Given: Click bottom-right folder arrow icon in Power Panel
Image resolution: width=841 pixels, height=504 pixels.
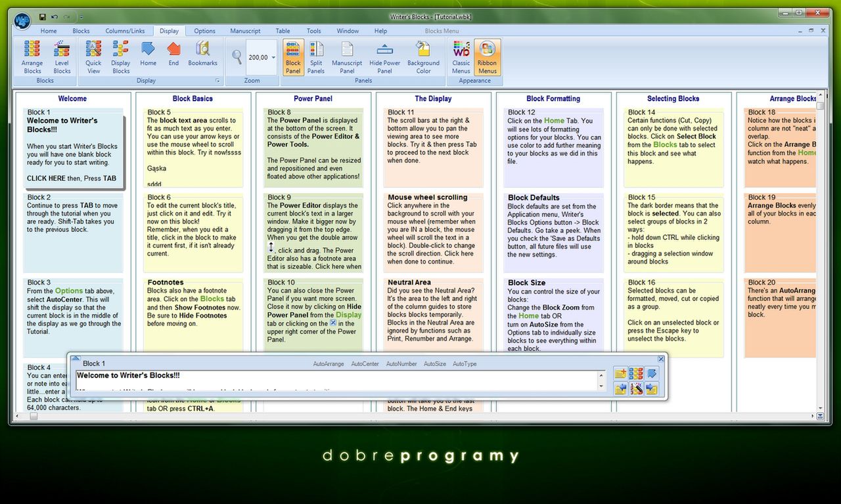Looking at the screenshot, I should click(x=651, y=388).
